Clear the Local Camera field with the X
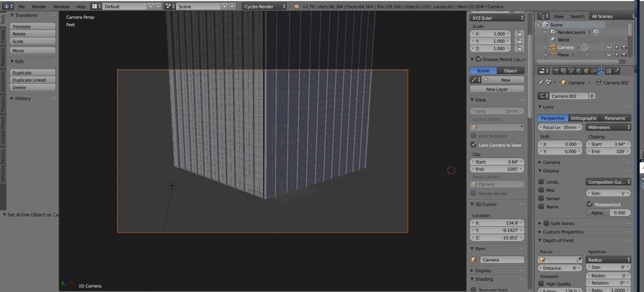Viewport: 644px width, 292px height. pos(521,184)
